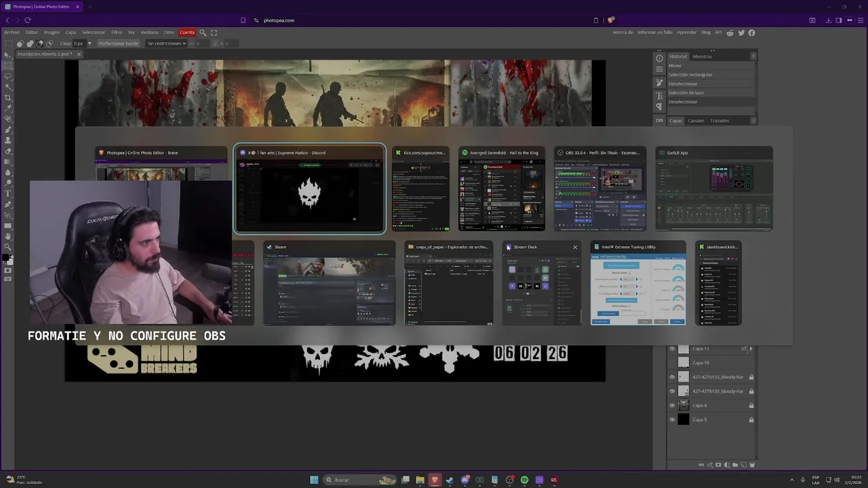Toggle visibility of Capa 11 layer
868x488 pixels.
(672, 348)
